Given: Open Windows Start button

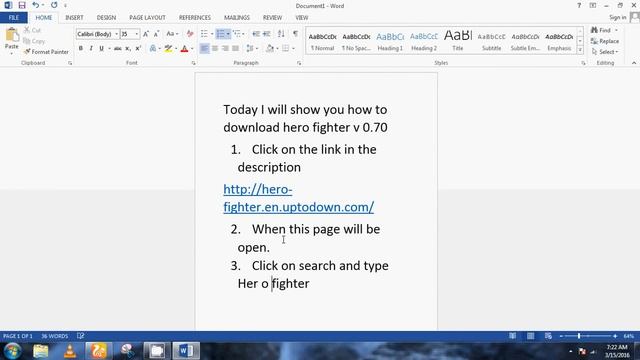Looking at the screenshot, I should tap(13, 351).
